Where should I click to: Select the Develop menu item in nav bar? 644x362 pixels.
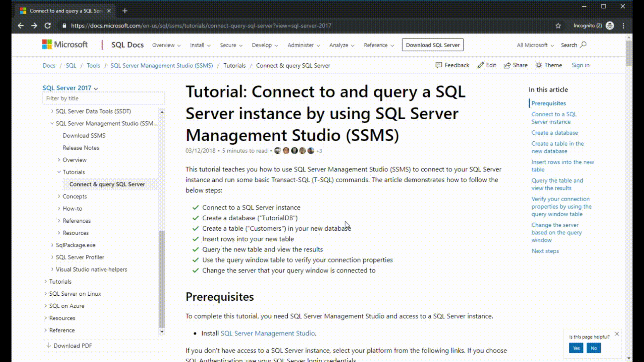pyautogui.click(x=265, y=45)
